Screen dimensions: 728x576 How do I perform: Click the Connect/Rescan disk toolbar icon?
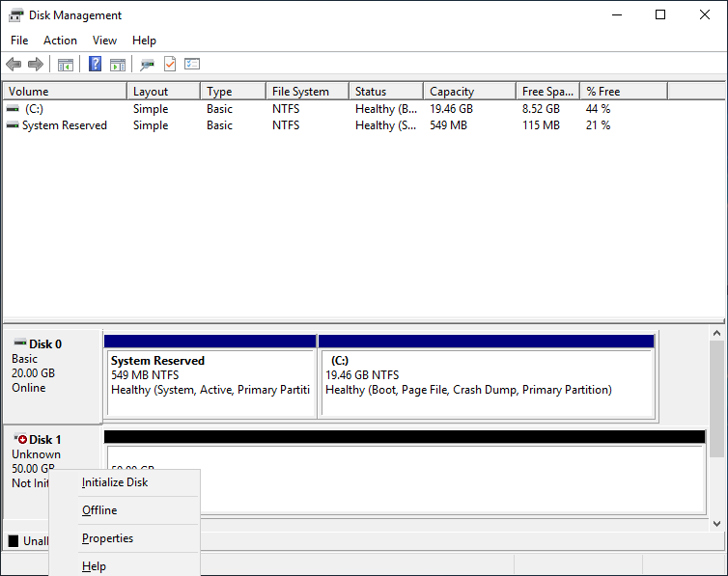pos(147,65)
